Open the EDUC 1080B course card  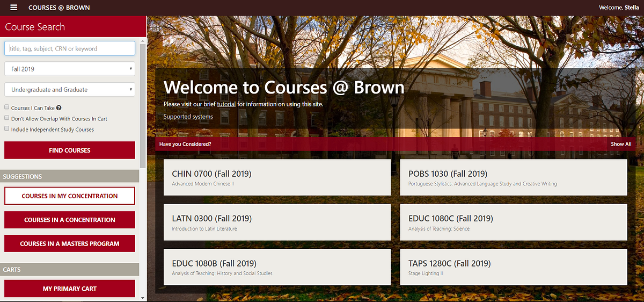pyautogui.click(x=277, y=267)
